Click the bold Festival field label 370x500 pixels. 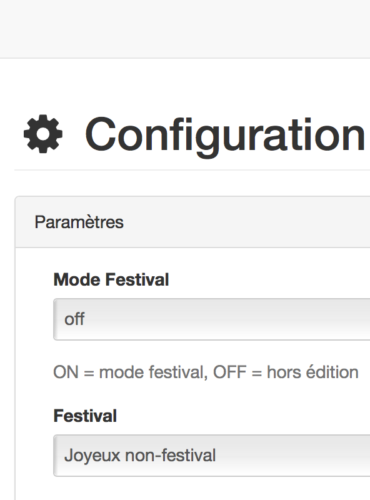click(85, 416)
